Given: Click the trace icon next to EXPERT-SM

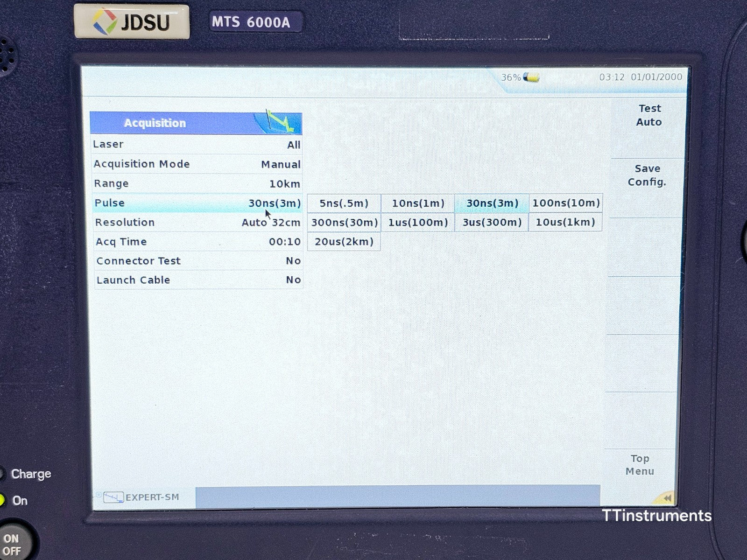Looking at the screenshot, I should pyautogui.click(x=113, y=497).
